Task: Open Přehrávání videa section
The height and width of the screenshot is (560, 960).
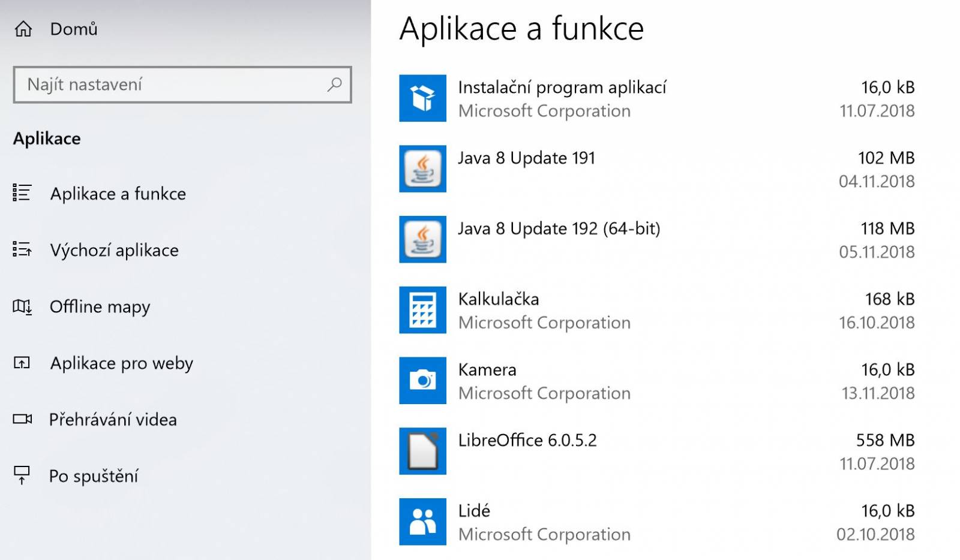Action: click(113, 420)
